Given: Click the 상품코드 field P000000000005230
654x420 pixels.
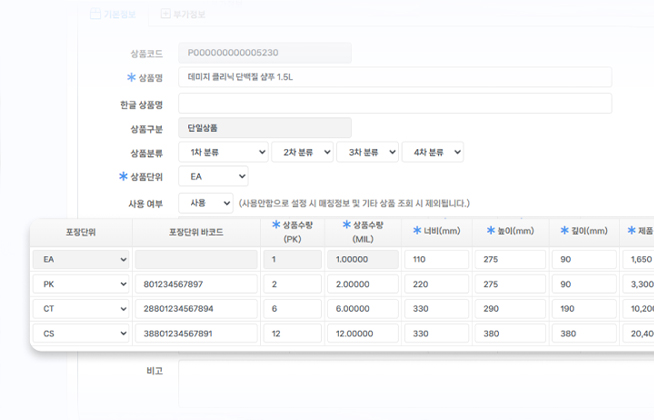Looking at the screenshot, I should click(x=265, y=53).
